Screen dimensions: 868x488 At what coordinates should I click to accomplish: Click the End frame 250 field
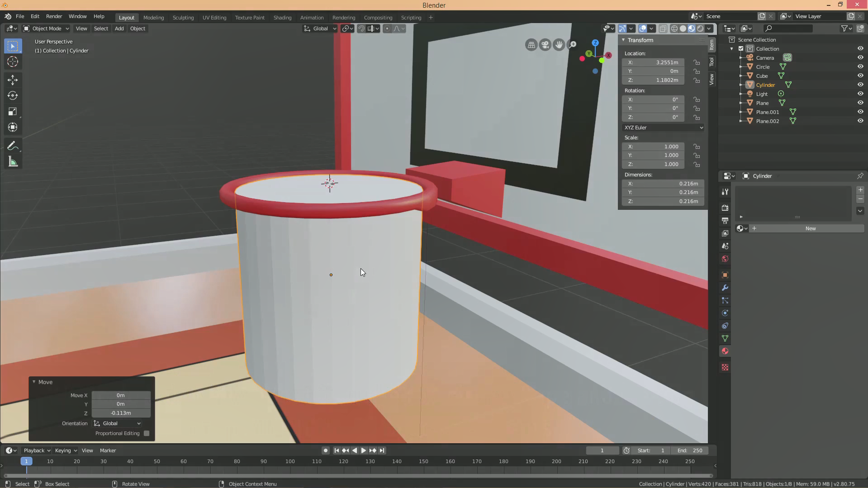690,450
